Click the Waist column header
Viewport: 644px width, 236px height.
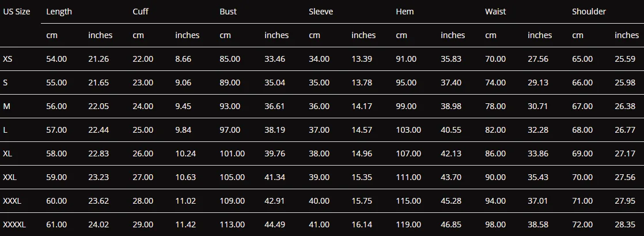click(495, 12)
